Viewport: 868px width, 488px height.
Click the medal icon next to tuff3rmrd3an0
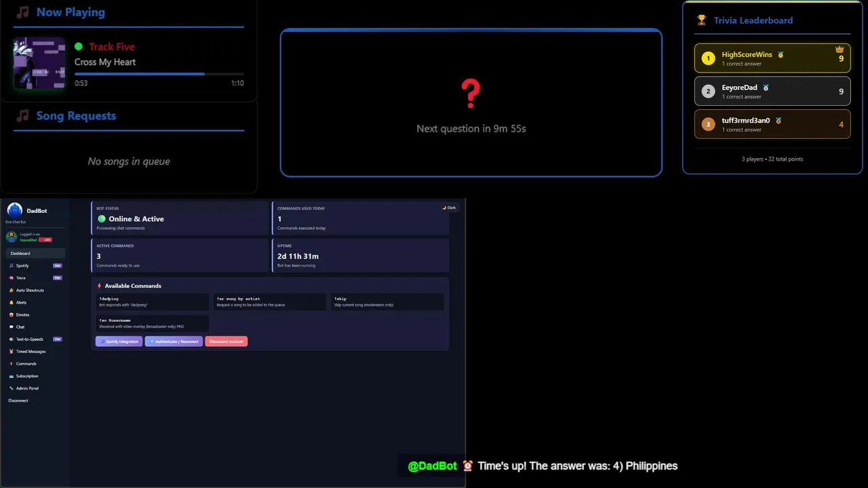778,121
